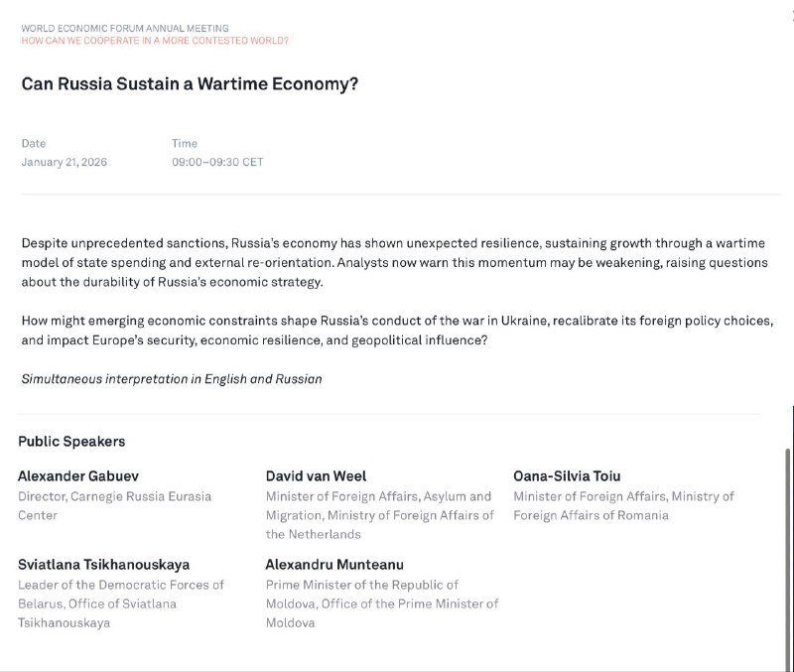This screenshot has width=794, height=672.
Task: Click the 'Simultaneous interpretation in English and Russian' note
Action: 172,379
